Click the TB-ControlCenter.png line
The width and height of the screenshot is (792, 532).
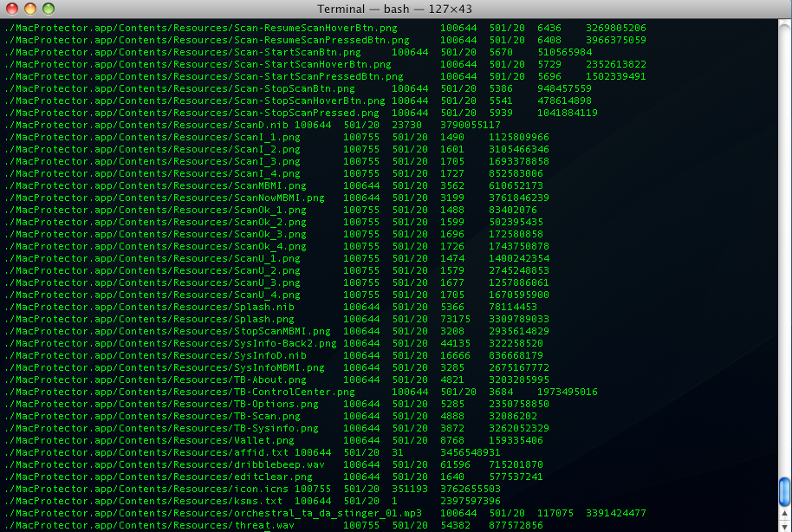tap(179, 392)
